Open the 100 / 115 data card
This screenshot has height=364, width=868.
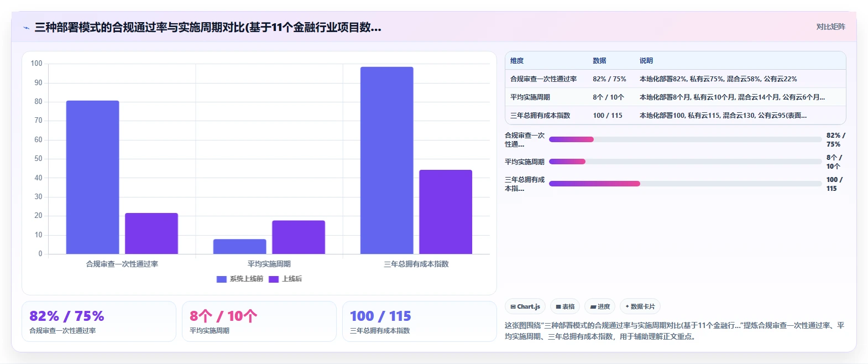click(420, 321)
